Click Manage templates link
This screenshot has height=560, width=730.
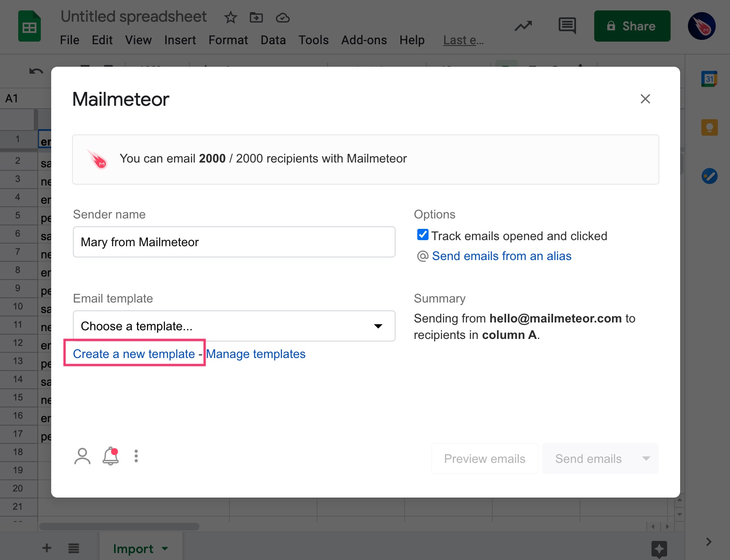[x=255, y=354]
